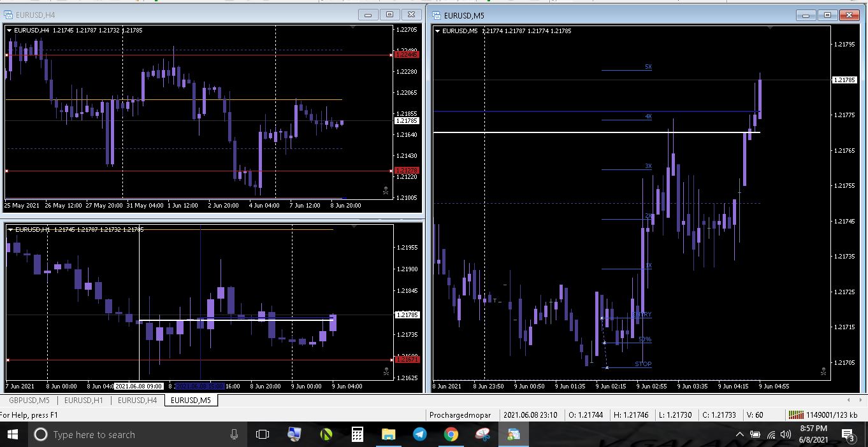
Task: Click the red 1.21278 price label in H4 chart
Action: pyautogui.click(x=407, y=171)
